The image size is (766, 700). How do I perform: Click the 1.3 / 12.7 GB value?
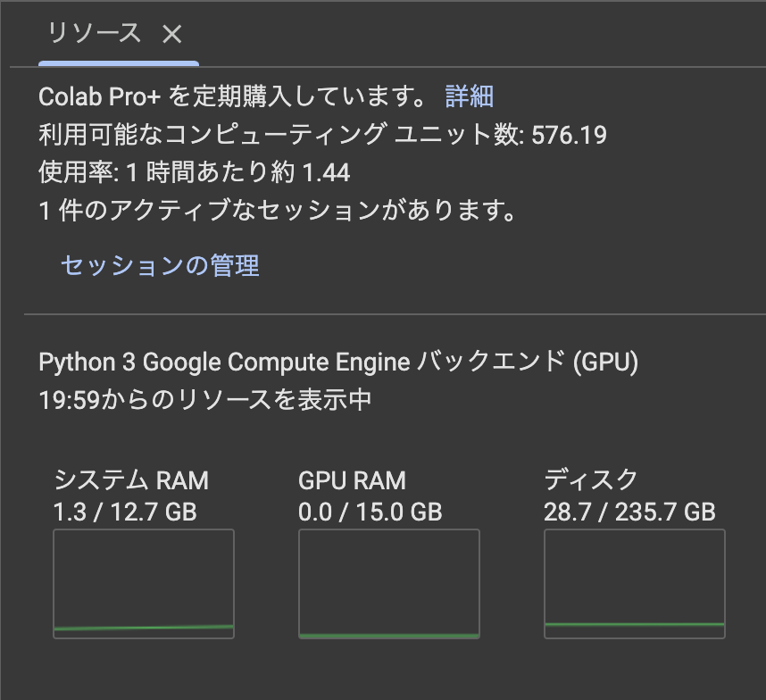(x=127, y=512)
